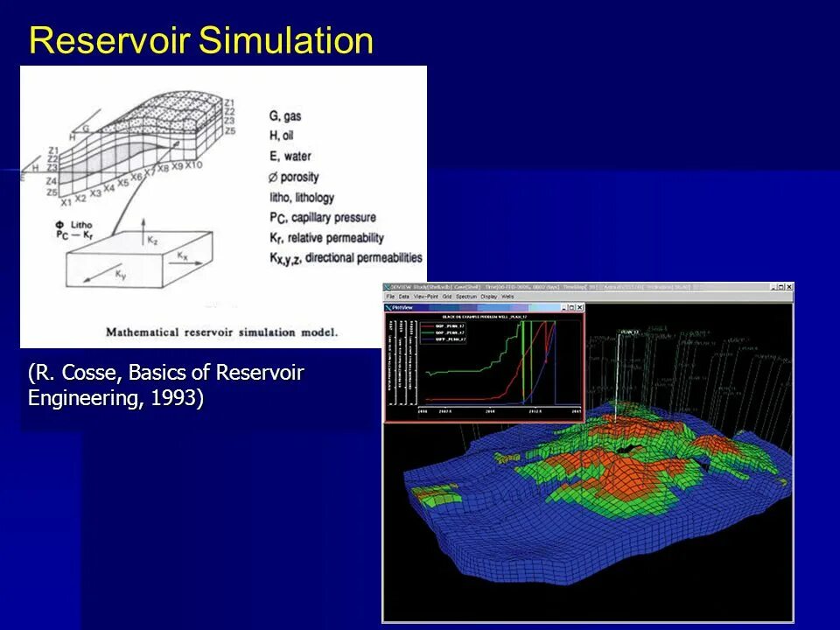
Task: Open the Grid menu in 3DVIEW
Action: 447,297
